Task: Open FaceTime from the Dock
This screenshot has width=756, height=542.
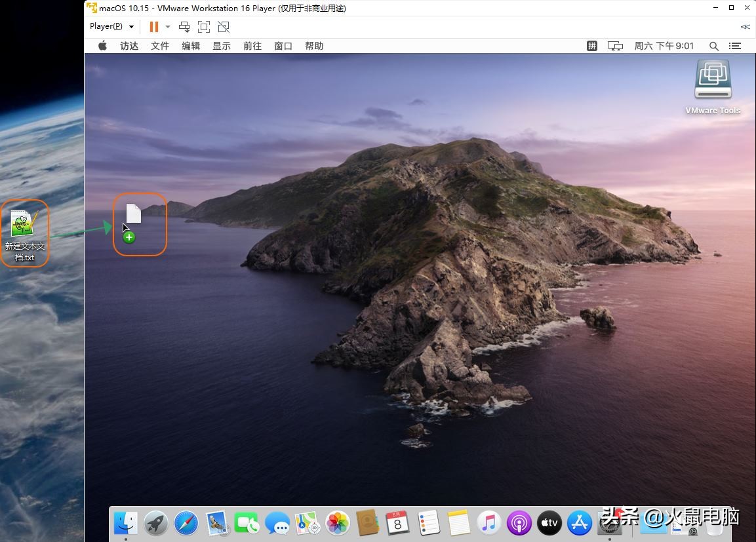Action: 246,523
